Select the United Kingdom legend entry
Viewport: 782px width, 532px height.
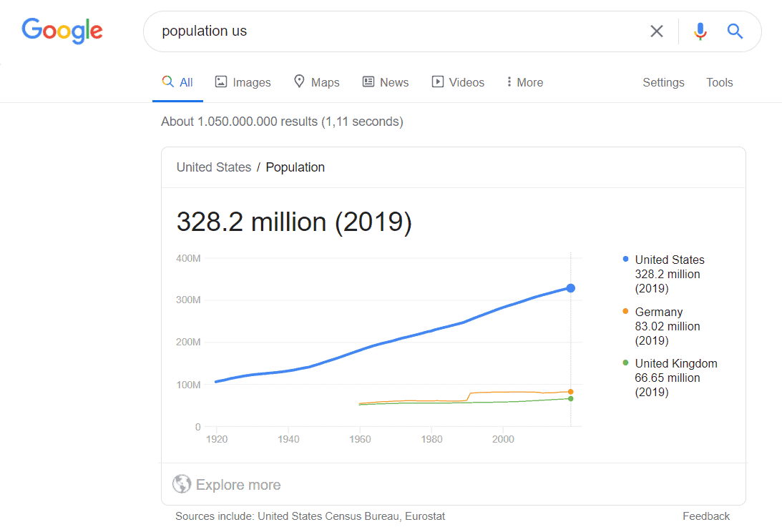point(676,363)
